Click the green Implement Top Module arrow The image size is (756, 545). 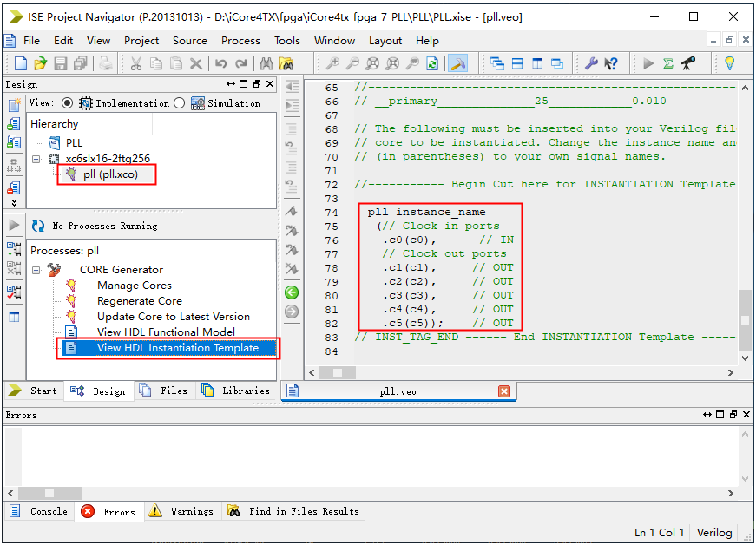(648, 63)
